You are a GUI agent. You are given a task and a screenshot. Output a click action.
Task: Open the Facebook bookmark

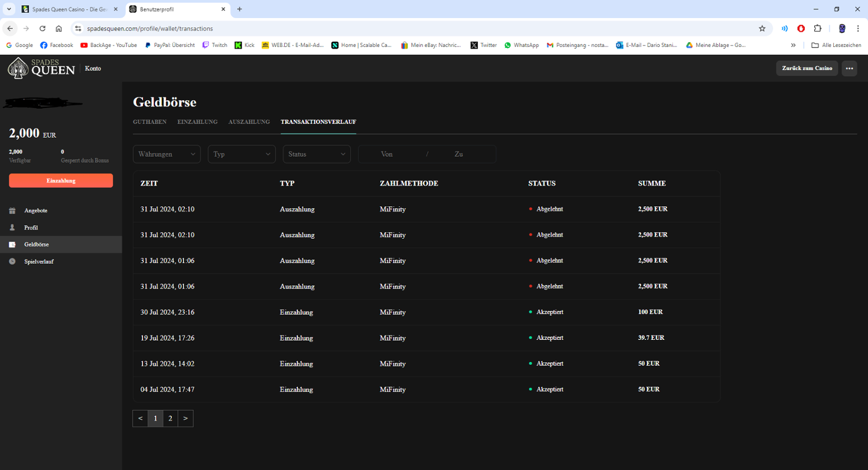[57, 45]
